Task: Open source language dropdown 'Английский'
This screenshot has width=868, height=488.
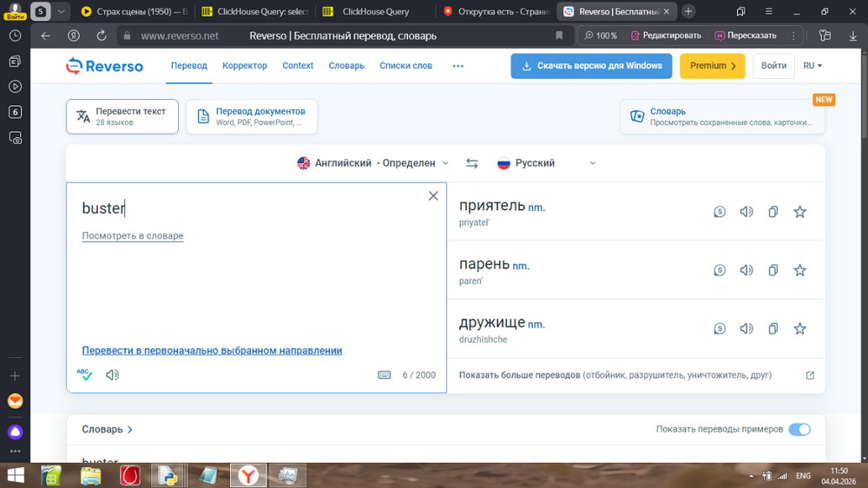Action: tap(372, 163)
